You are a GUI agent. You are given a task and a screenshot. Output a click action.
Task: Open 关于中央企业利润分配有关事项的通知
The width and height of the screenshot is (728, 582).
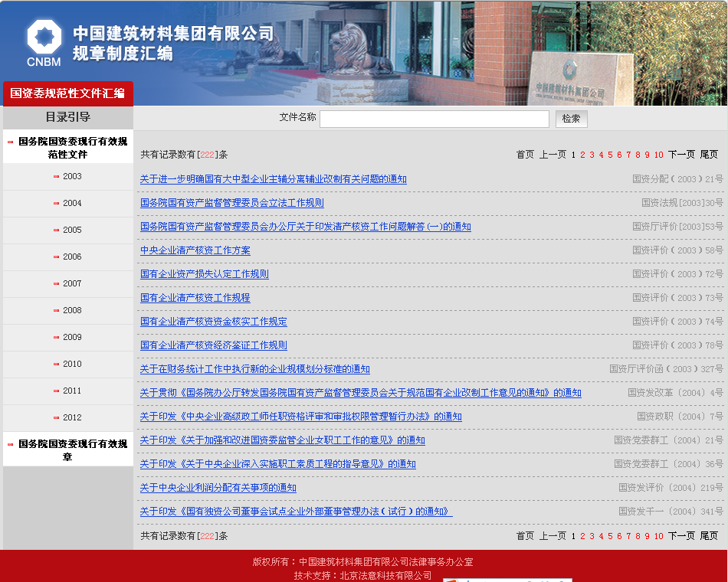click(x=218, y=488)
